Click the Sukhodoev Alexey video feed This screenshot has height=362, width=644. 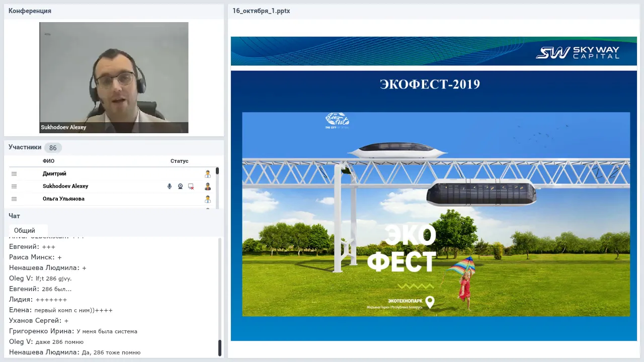point(114,77)
